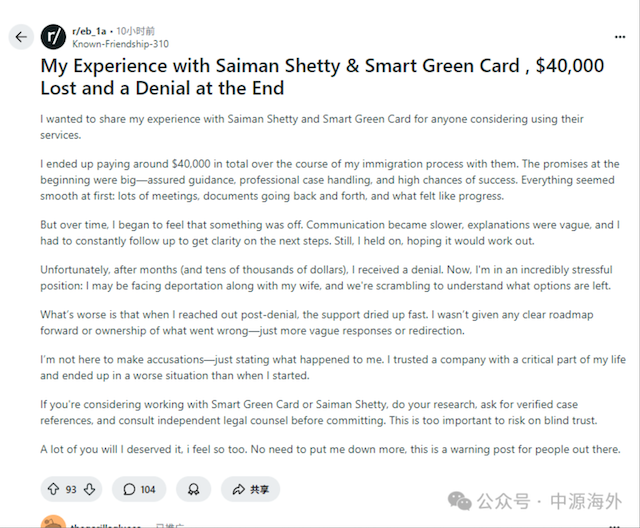The image size is (640, 528).
Task: Click the WeChat logo in the watermark
Action: tap(461, 499)
